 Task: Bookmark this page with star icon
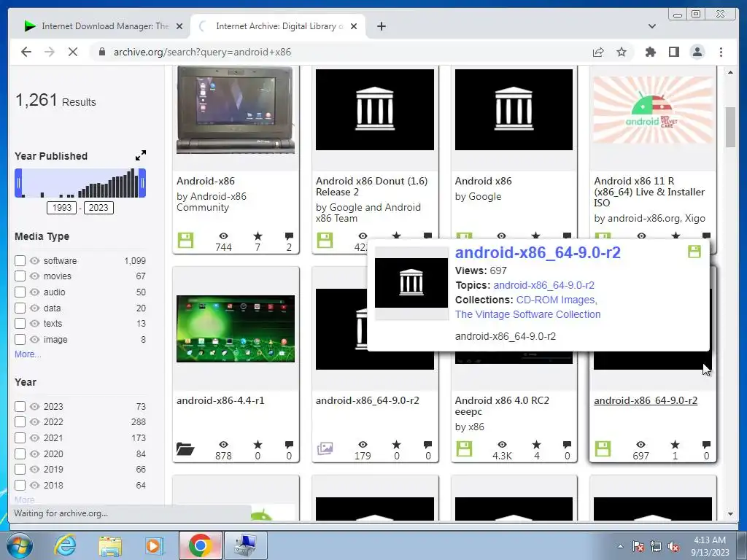pos(622,52)
